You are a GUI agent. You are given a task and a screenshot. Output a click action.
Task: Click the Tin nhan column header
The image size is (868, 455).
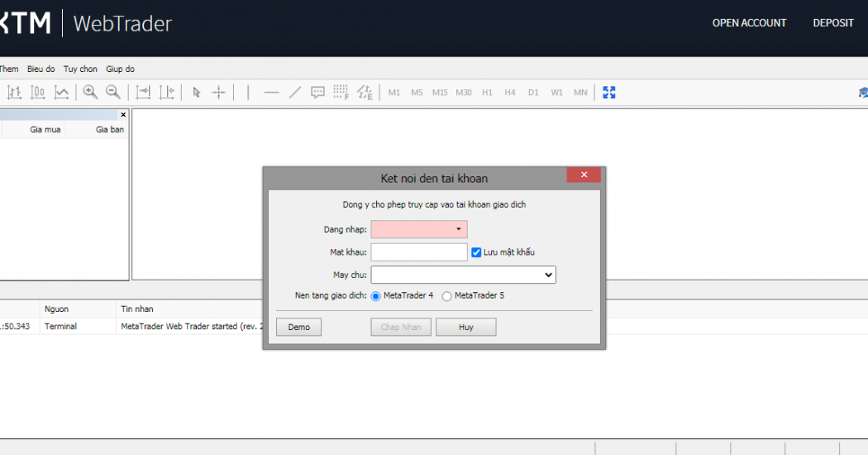coord(137,309)
